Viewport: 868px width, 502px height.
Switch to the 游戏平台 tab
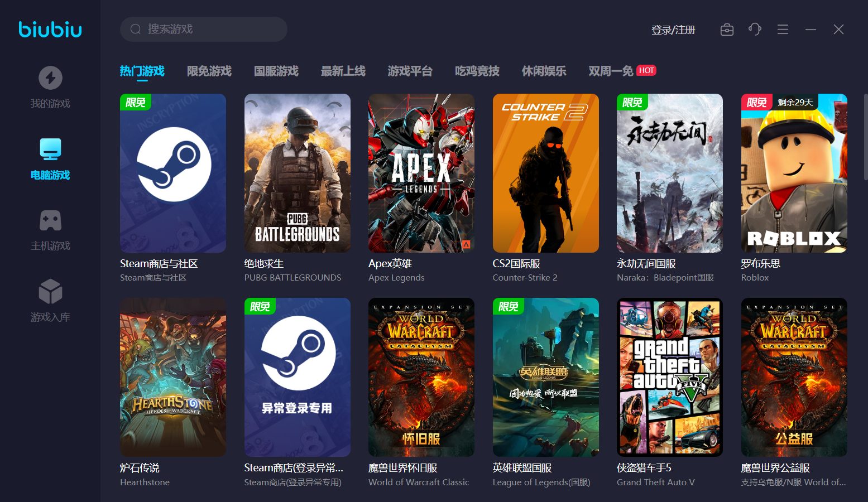point(410,71)
